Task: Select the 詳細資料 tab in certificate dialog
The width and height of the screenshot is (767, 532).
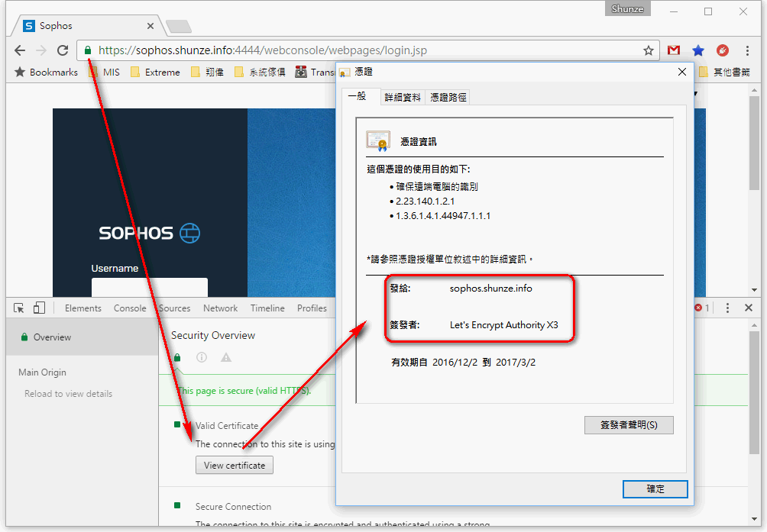Action: (403, 97)
